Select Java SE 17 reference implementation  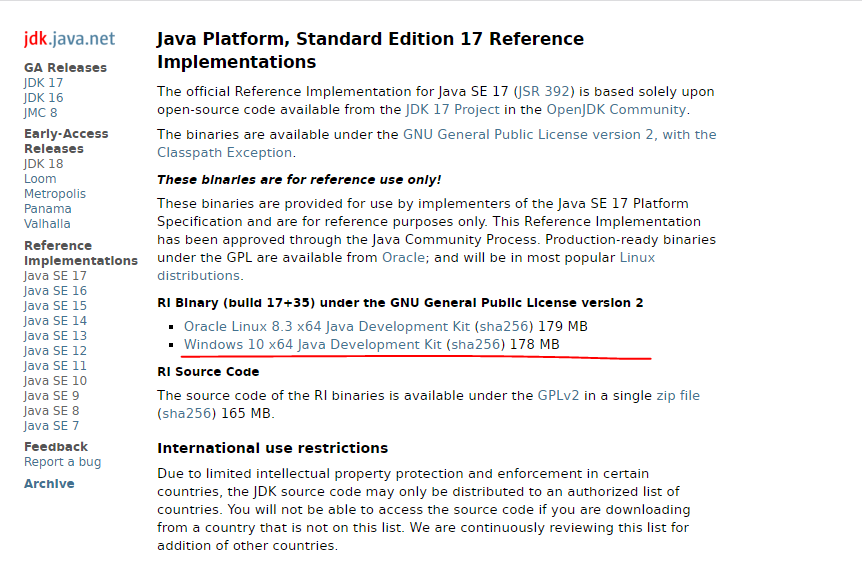[56, 276]
